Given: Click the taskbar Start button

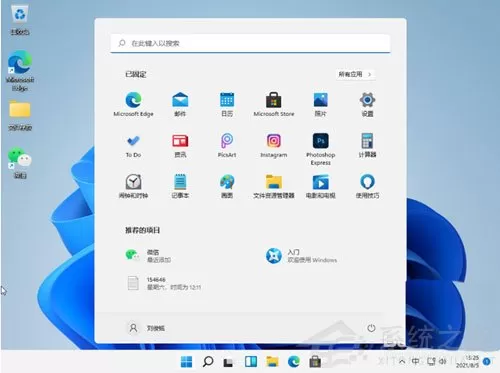Looking at the screenshot, I should pos(186,361).
